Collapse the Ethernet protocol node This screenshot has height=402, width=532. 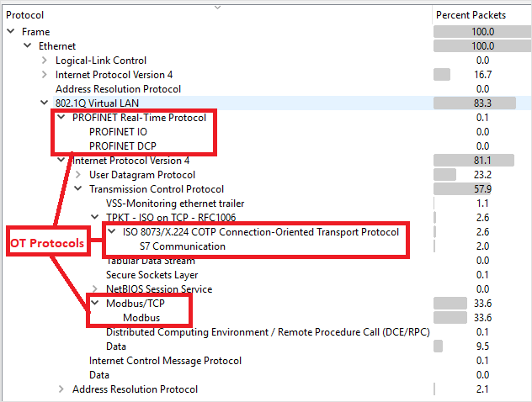[28, 46]
